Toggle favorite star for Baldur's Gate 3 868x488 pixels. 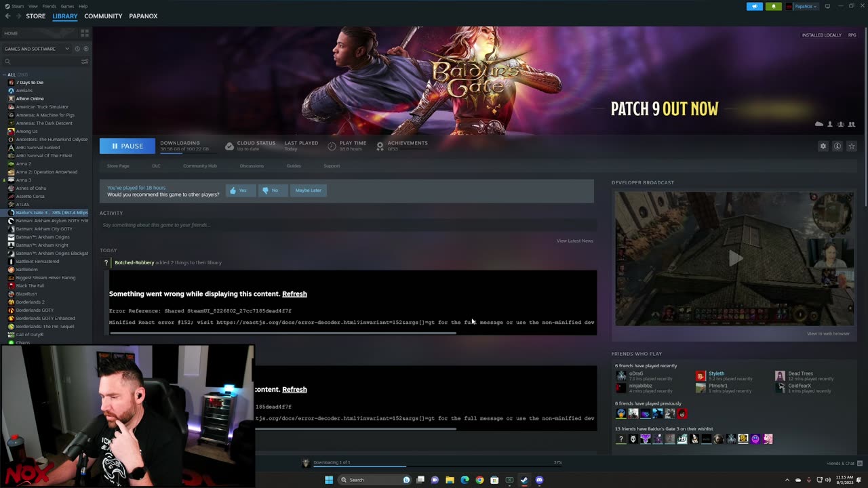tap(852, 146)
